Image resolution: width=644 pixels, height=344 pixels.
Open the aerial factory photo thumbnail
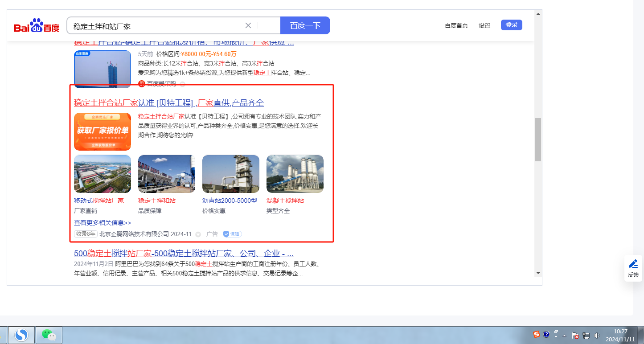(103, 174)
